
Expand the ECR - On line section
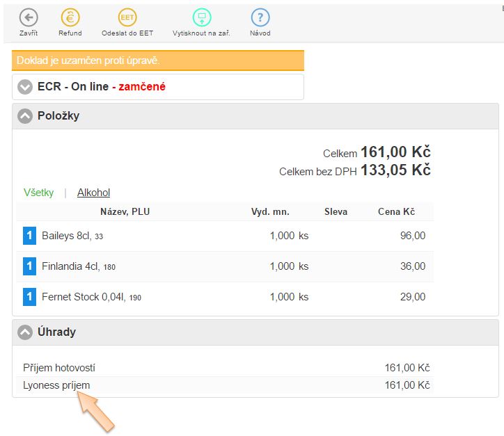pyautogui.click(x=26, y=87)
